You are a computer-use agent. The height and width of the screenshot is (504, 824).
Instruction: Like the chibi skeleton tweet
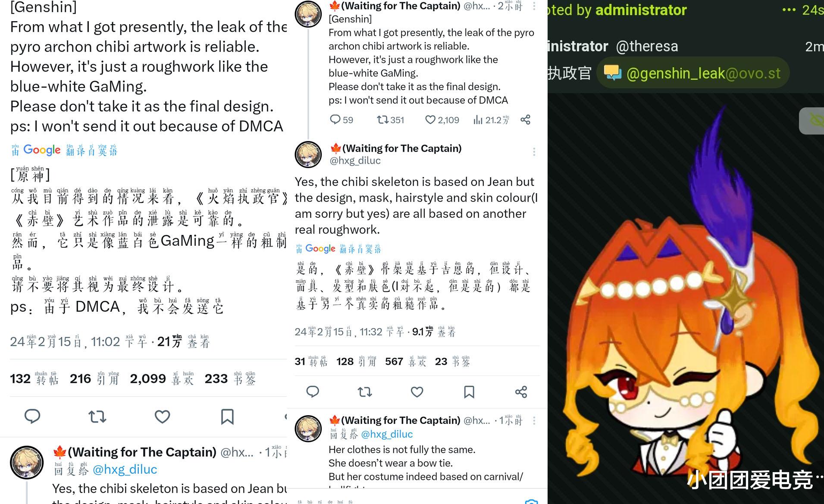417,391
